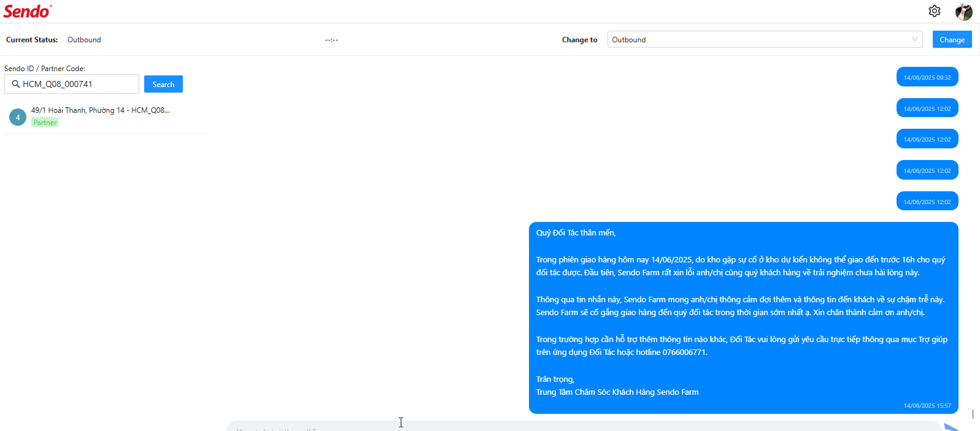980x431 pixels.
Task: Open the 49/1 Hoài Thanh partner conversation
Action: point(106,116)
